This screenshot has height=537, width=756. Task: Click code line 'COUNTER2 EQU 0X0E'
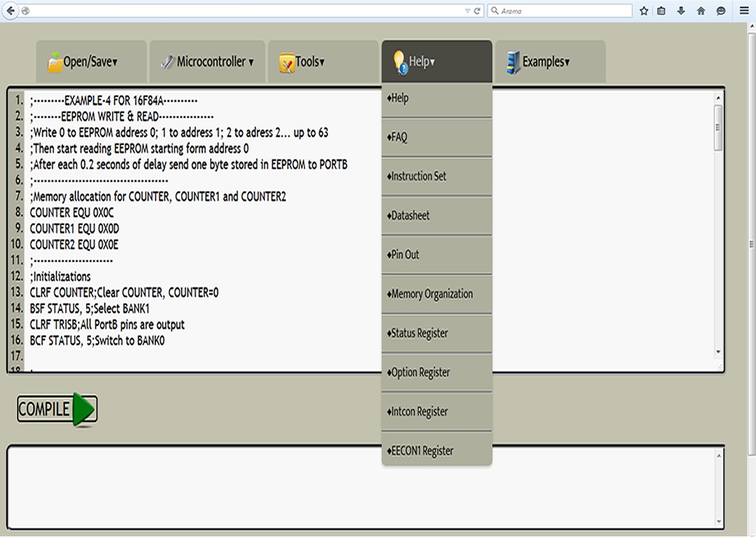(74, 245)
